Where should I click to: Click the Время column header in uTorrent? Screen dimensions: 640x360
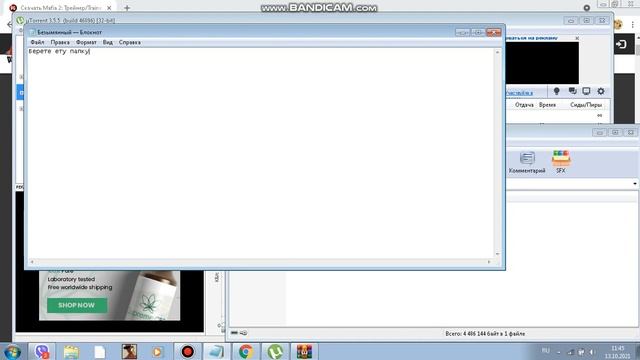547,105
